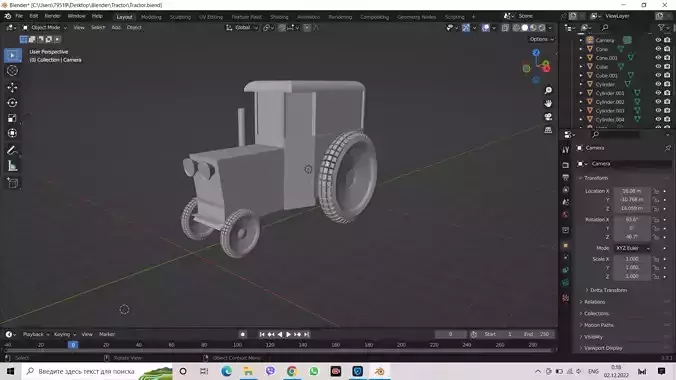Select rendered viewport shading

542,28
